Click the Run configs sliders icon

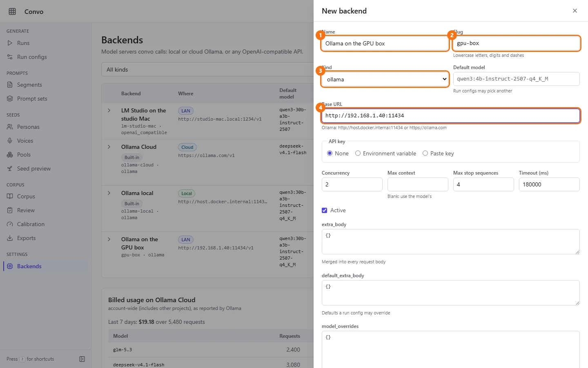10,57
